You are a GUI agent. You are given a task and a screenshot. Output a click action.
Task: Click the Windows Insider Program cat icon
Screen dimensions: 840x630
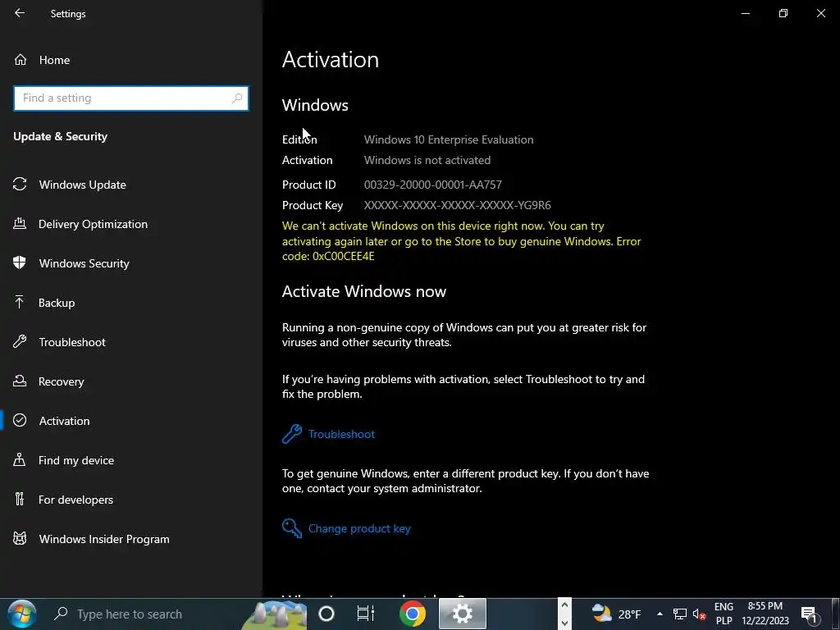pyautogui.click(x=20, y=538)
